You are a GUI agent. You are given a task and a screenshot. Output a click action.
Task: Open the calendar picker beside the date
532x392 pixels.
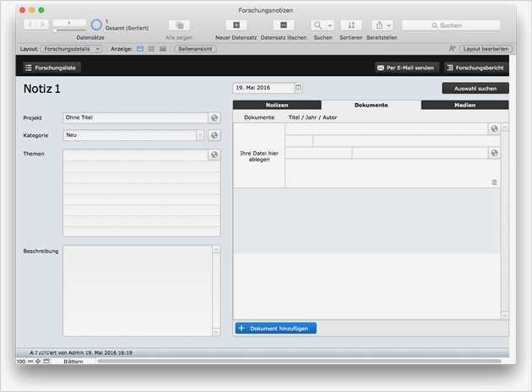(298, 88)
